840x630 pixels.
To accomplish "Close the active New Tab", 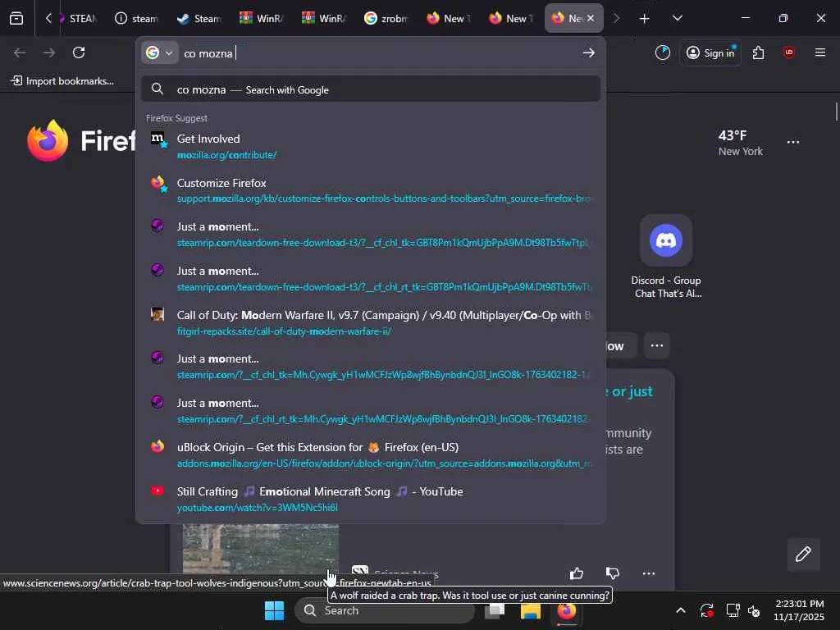I will [x=591, y=18].
